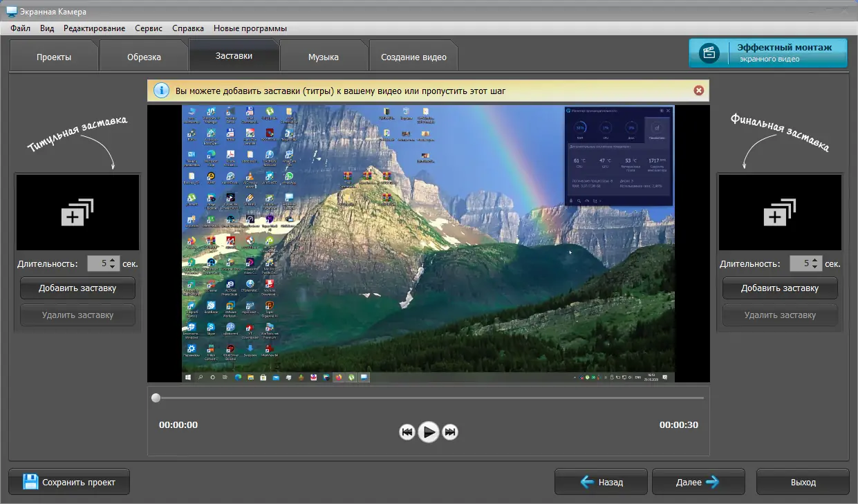Open the Сервис menu
Image resolution: width=858 pixels, height=504 pixels.
(x=149, y=28)
